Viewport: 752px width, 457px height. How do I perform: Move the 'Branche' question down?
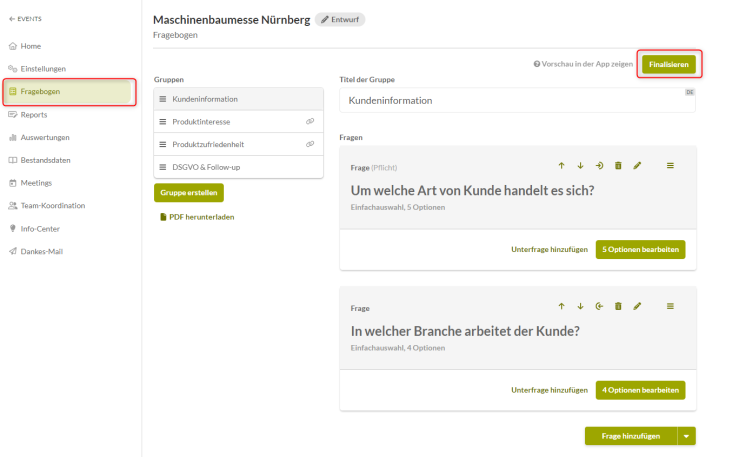point(580,306)
